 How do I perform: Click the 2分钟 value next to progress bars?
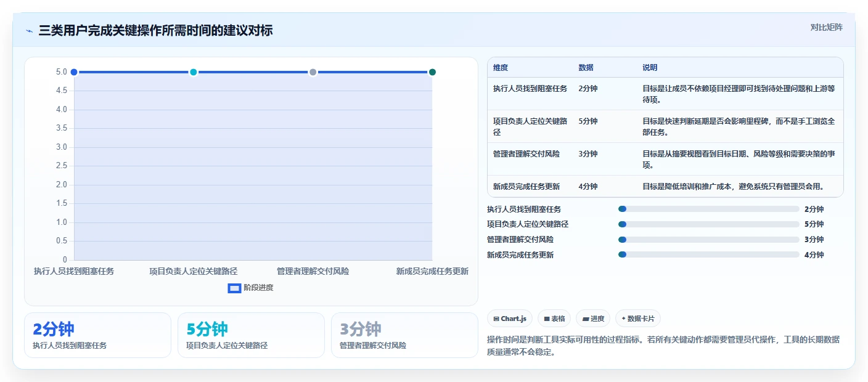tap(814, 209)
